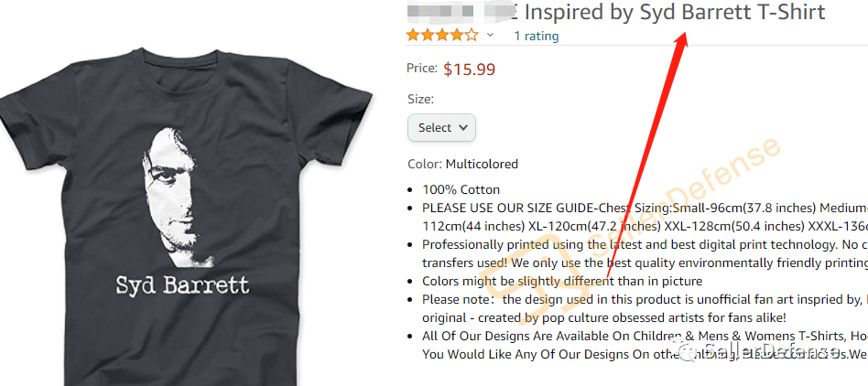Click the "Color: Multicolored" text

(462, 165)
